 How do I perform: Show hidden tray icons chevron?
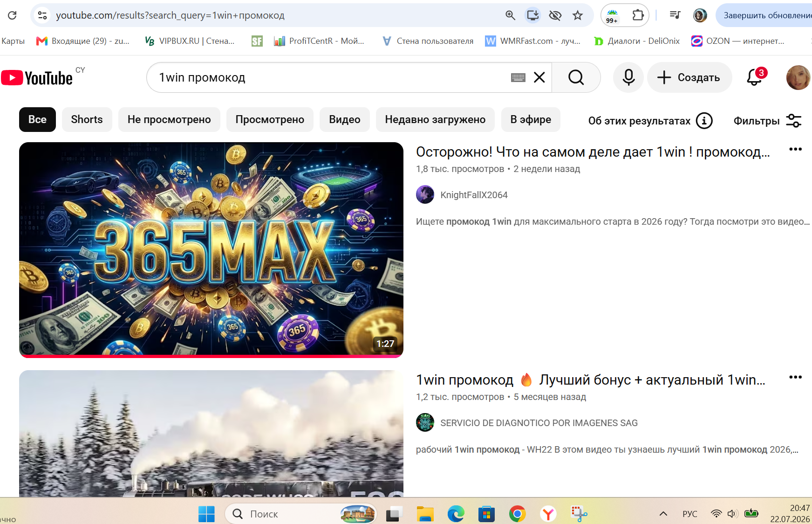pyautogui.click(x=663, y=514)
